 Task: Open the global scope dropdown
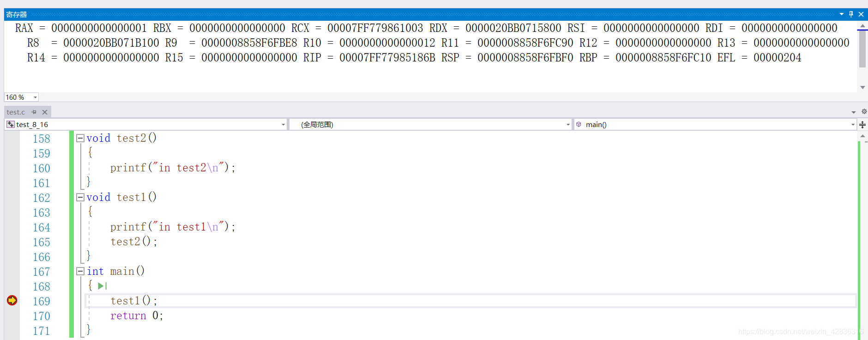(x=568, y=125)
